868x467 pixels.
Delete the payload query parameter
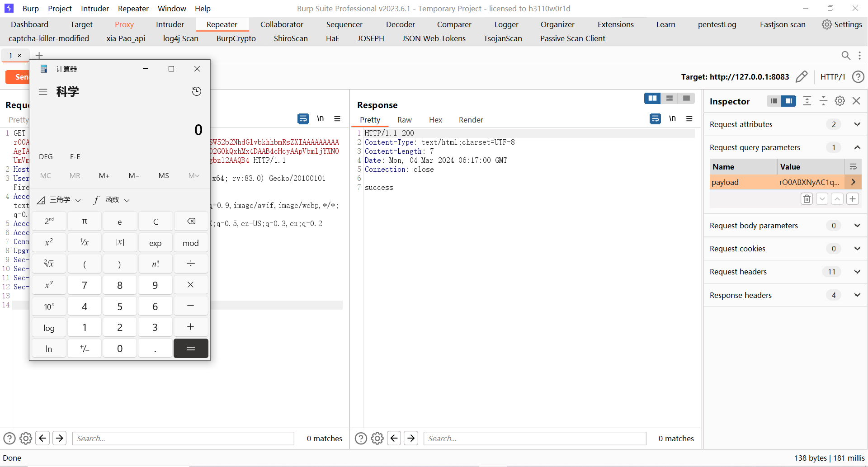[807, 199]
